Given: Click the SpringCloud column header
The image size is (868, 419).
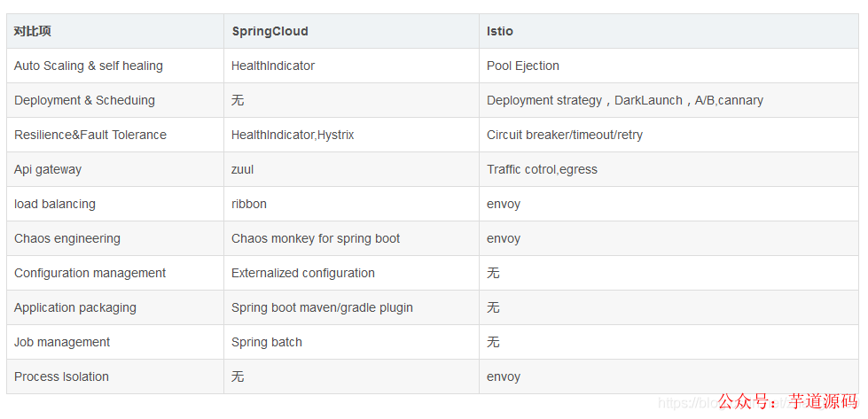Looking at the screenshot, I should coord(270,31).
